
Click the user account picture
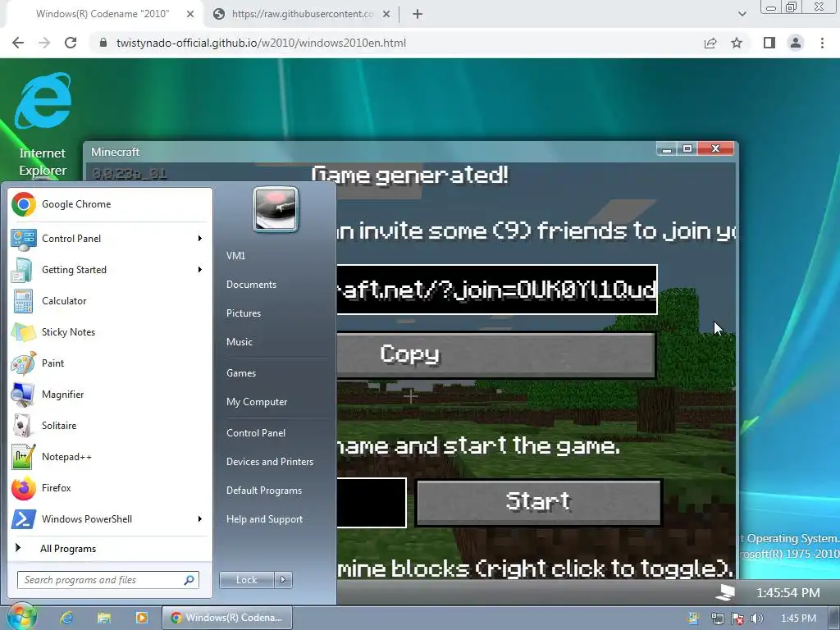tap(276, 209)
